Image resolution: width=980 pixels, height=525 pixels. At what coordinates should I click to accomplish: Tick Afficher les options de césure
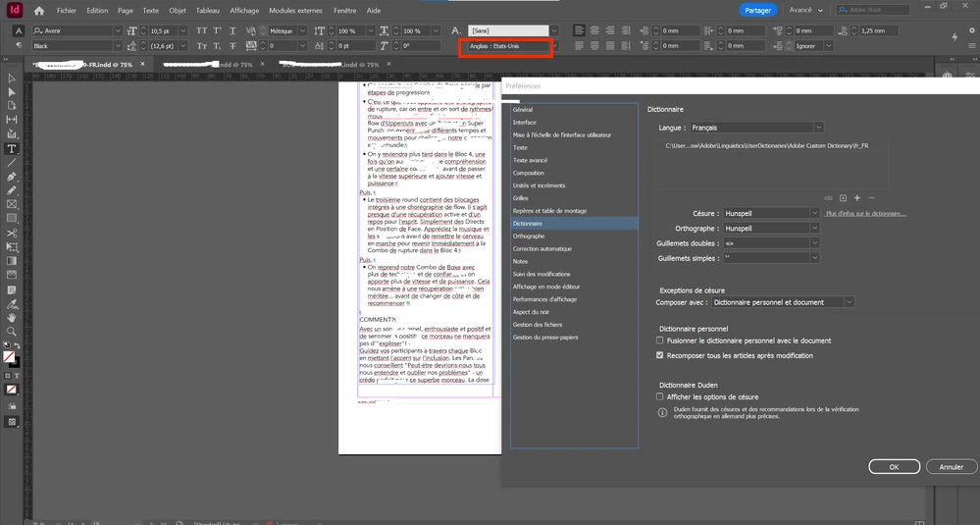coord(659,396)
